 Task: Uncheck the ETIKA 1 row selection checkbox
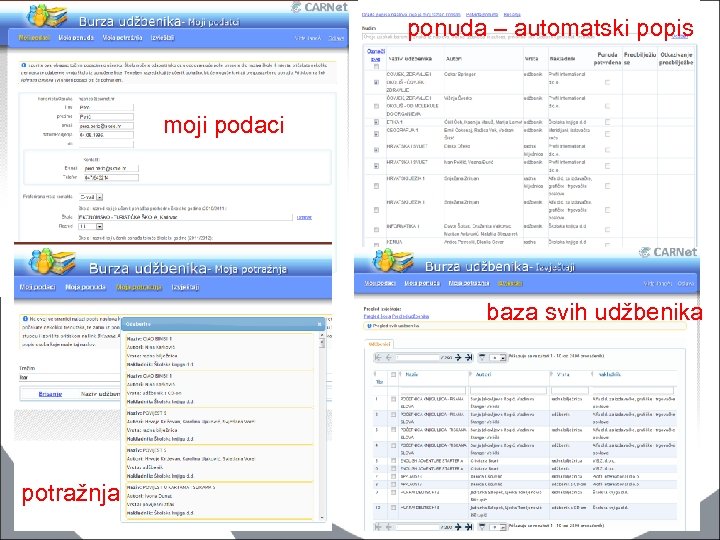click(377, 123)
